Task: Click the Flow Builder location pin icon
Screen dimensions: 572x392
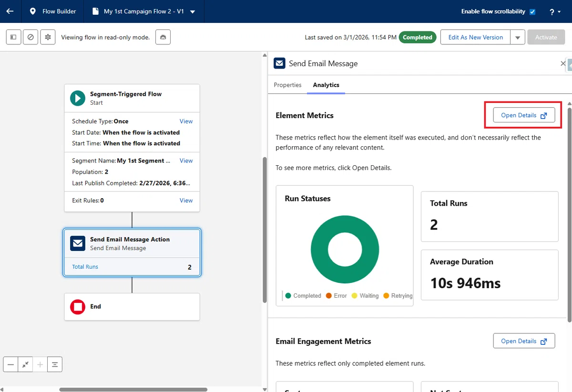Action: tap(32, 11)
